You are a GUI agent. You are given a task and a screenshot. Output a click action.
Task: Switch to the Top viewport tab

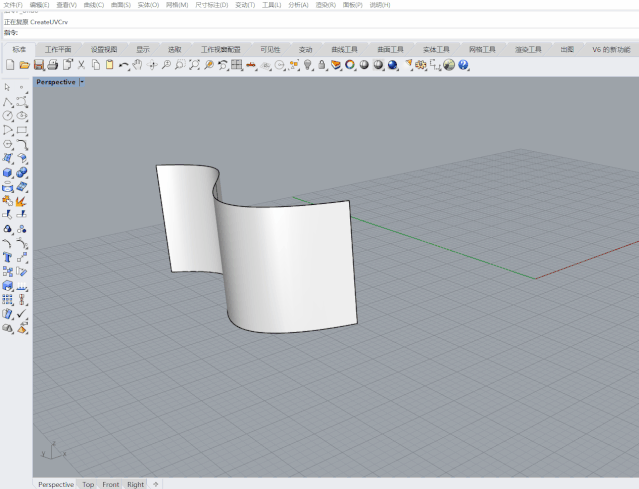tap(88, 484)
